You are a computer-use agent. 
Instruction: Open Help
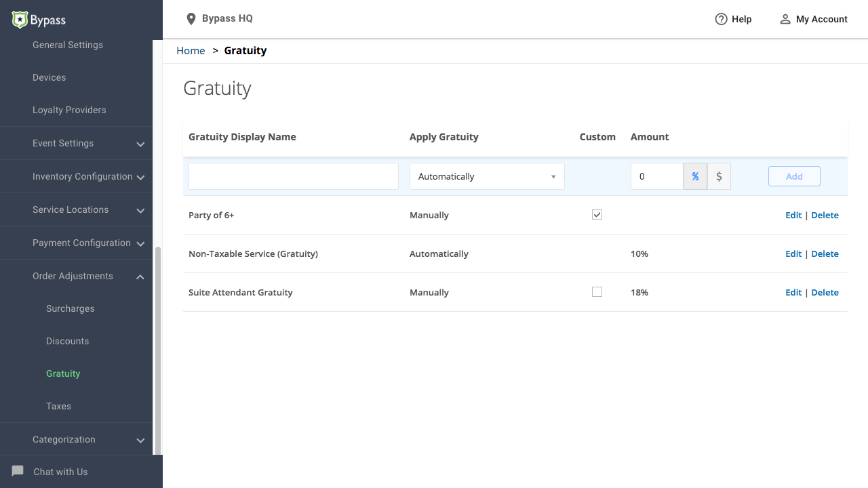[x=734, y=19]
